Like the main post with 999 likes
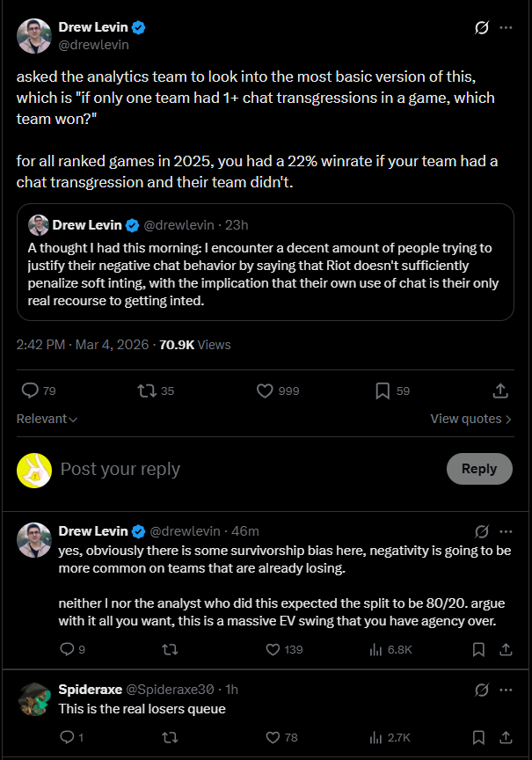Image resolution: width=532 pixels, height=760 pixels. pos(265,391)
